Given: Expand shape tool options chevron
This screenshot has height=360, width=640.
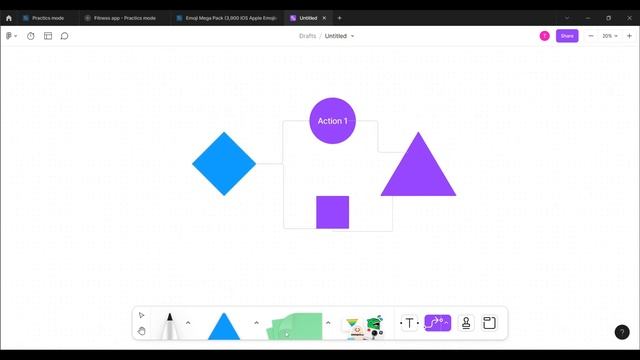Looking at the screenshot, I should (x=256, y=323).
